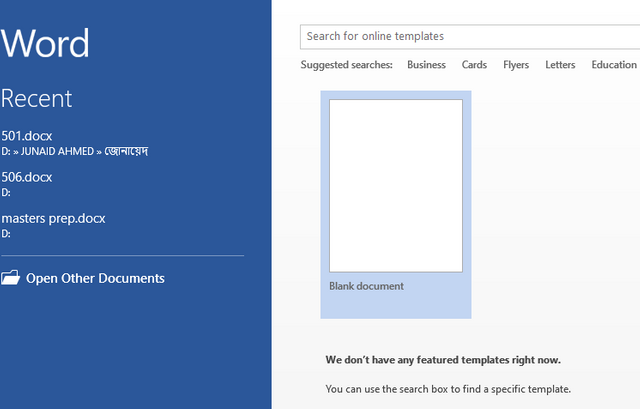The image size is (640, 409).
Task: Open recent file 501.docx
Action: (x=27, y=136)
